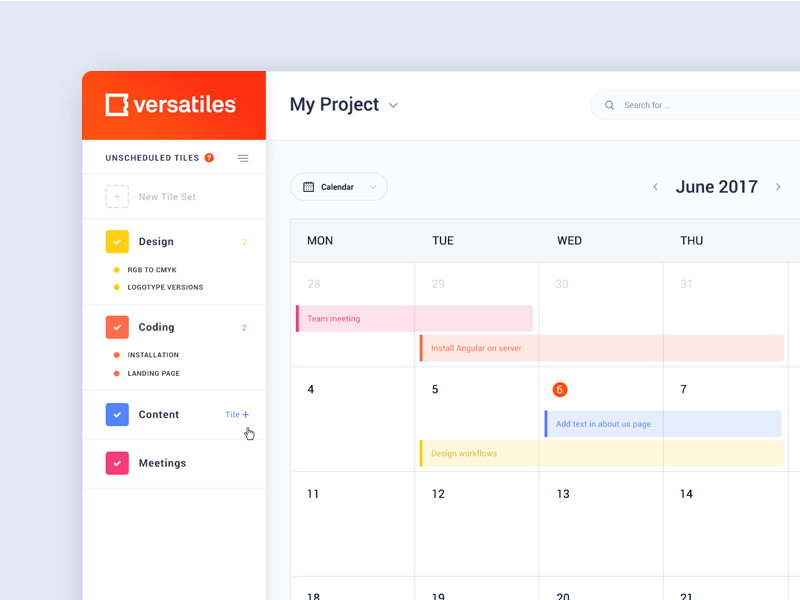Toggle the Content tile checkbox
The height and width of the screenshot is (600, 800).
pyautogui.click(x=117, y=414)
